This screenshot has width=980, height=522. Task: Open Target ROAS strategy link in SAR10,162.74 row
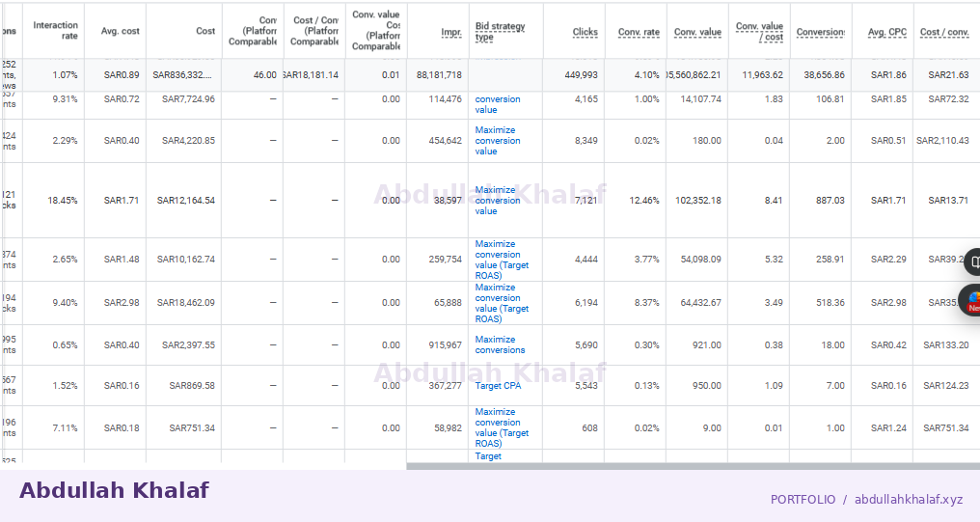tap(502, 260)
